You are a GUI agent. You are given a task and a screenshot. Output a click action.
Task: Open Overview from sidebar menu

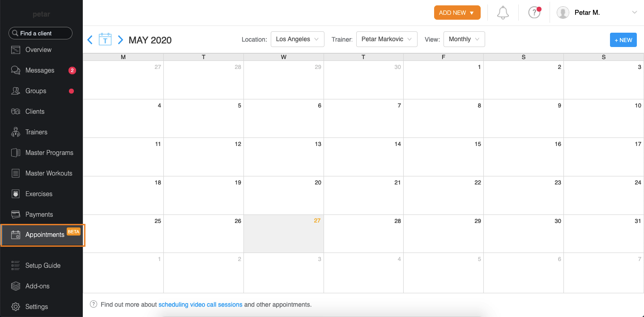coord(38,50)
